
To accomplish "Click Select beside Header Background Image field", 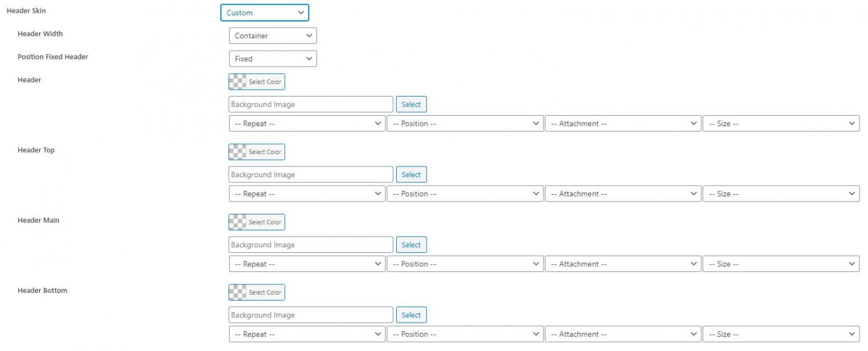I will tap(411, 104).
